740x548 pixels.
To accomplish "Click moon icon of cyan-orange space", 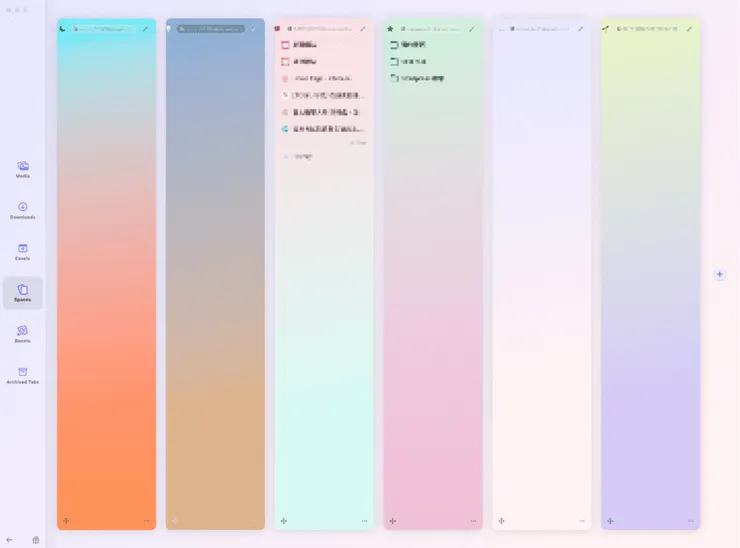I will (63, 29).
